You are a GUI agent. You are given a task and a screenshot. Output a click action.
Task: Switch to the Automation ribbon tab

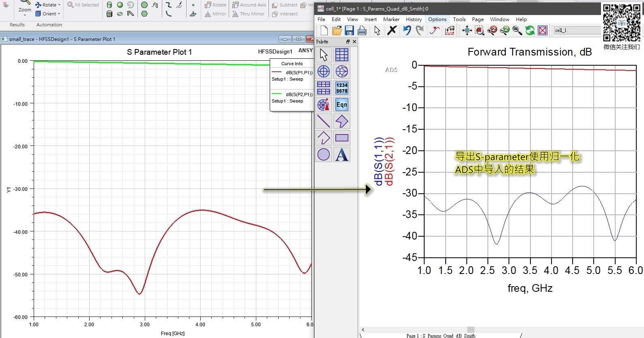coord(49,25)
